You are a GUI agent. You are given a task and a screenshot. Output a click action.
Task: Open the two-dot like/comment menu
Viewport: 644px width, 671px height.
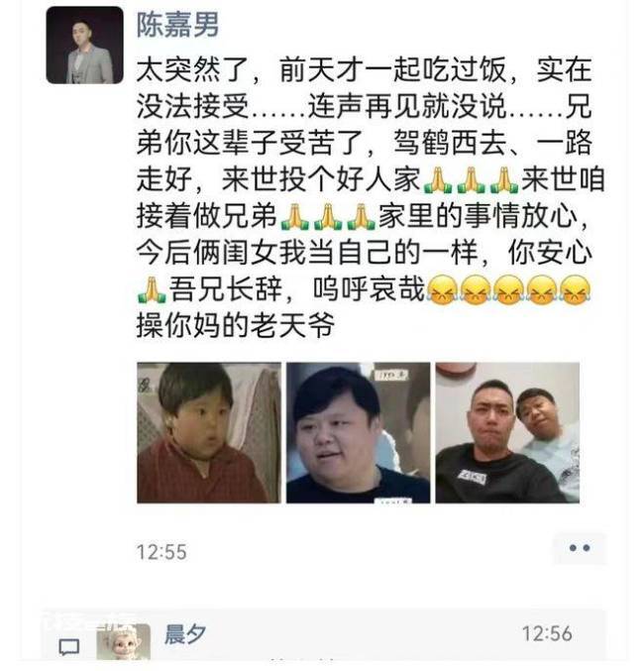point(580,548)
